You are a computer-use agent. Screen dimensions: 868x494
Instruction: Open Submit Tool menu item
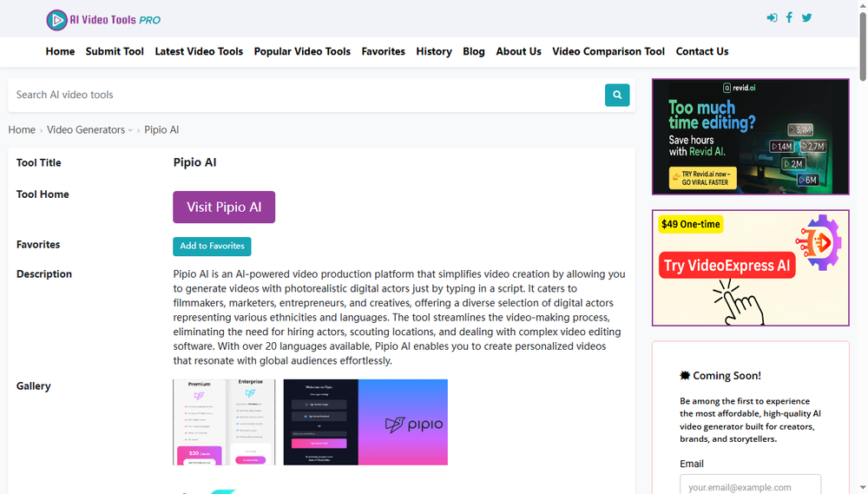pos(115,51)
